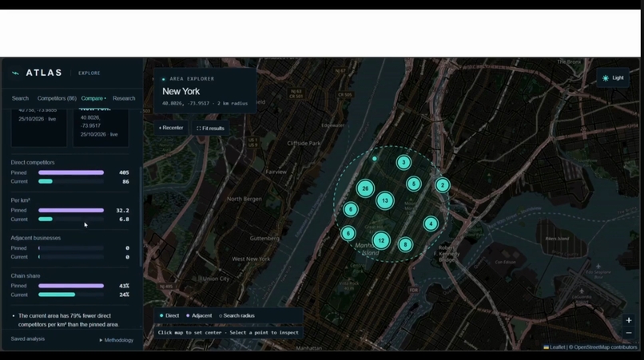Open the Competitors (86) tab
The image size is (644, 360).
[x=57, y=98]
